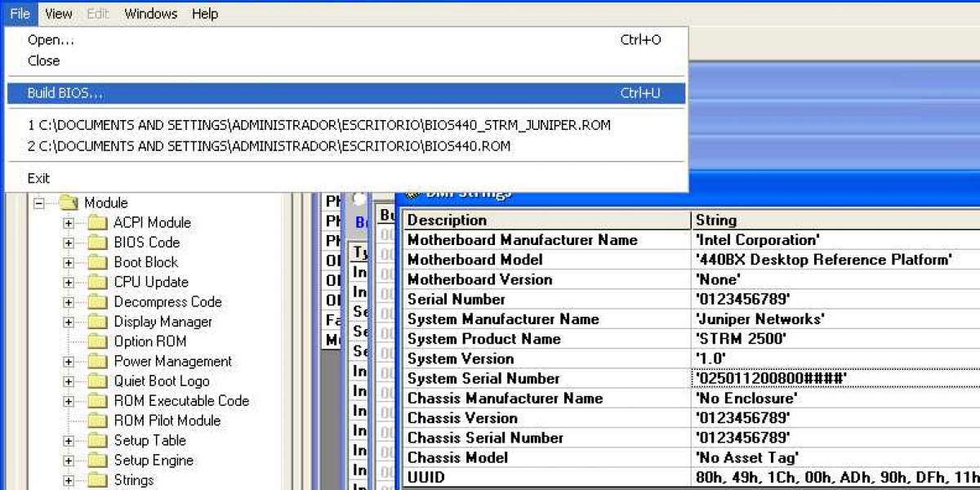Click the Display Manager folder icon
Screen dimensions: 980x490
(98, 321)
